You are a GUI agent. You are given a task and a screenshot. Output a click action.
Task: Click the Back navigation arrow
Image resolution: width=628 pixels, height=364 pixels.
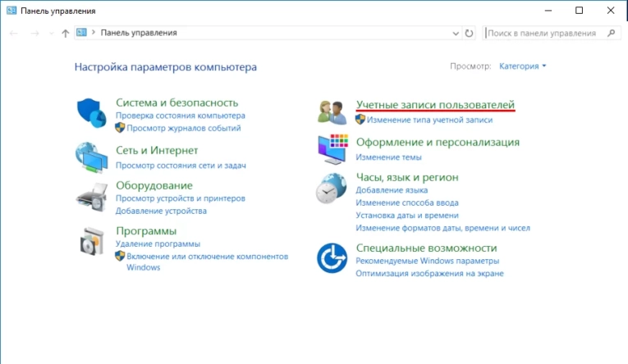click(x=14, y=33)
